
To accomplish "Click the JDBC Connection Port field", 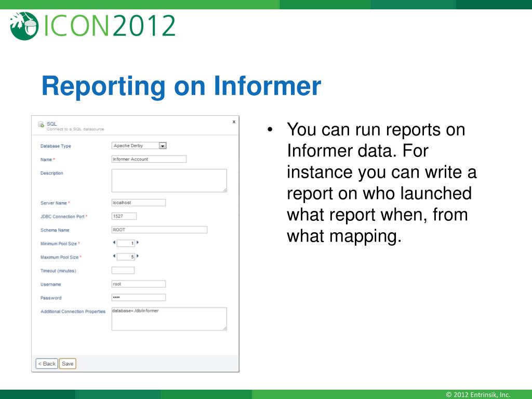I will pyautogui.click(x=124, y=216).
